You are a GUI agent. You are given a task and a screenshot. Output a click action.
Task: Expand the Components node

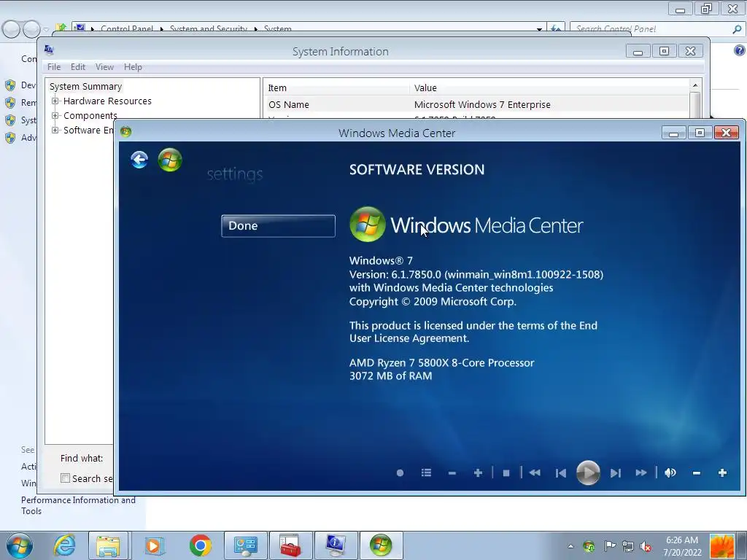pos(55,116)
